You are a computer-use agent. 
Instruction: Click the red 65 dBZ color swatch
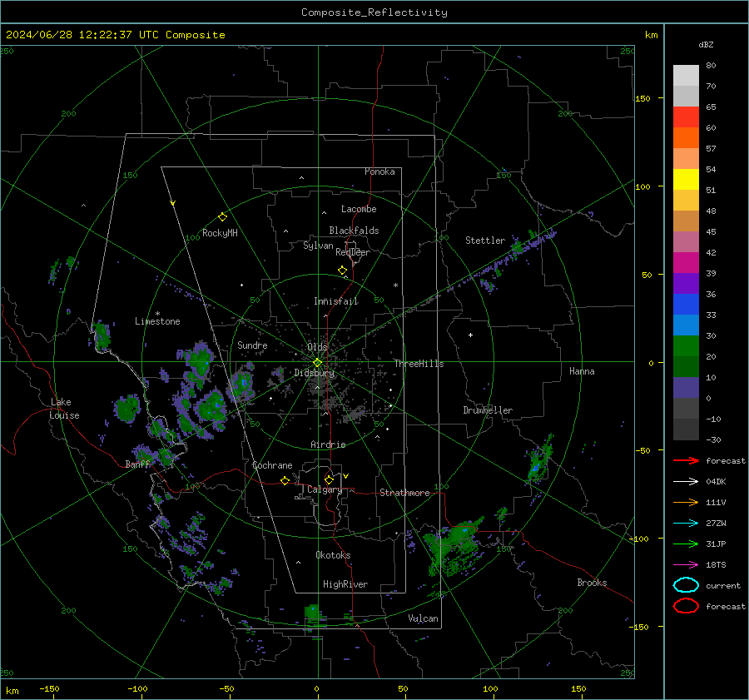pyautogui.click(x=686, y=117)
